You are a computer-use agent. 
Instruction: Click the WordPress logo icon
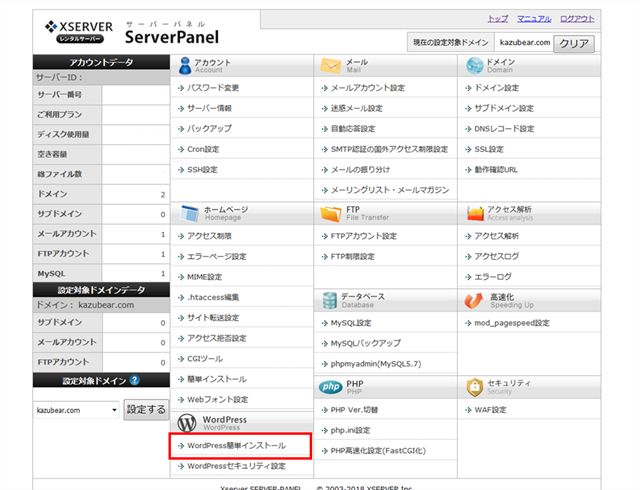187,423
